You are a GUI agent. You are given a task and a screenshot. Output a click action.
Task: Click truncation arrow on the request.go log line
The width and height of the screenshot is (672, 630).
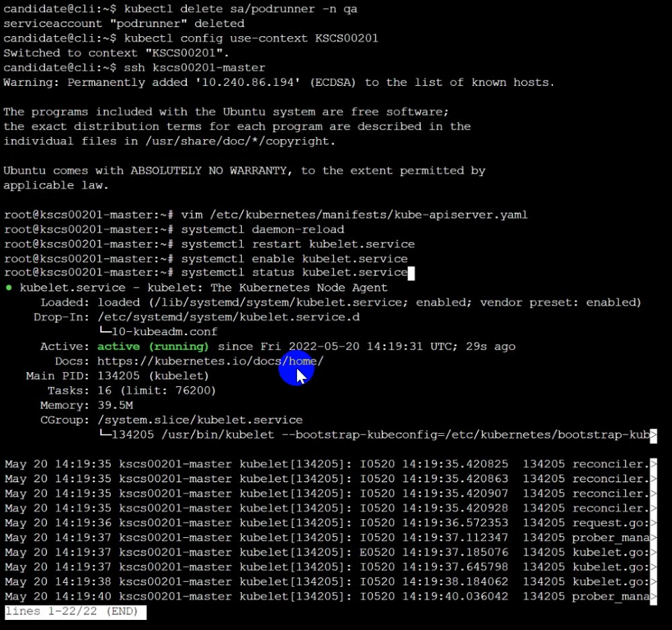(653, 523)
